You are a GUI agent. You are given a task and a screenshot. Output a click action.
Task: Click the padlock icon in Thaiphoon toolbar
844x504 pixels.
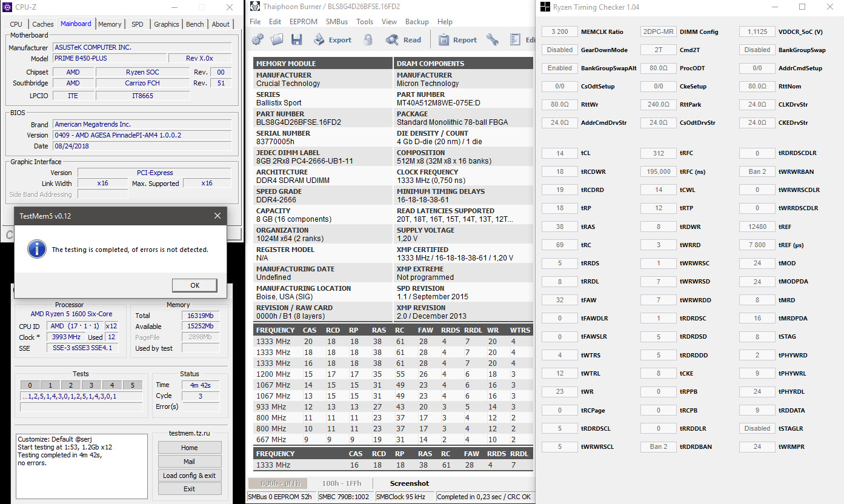368,40
